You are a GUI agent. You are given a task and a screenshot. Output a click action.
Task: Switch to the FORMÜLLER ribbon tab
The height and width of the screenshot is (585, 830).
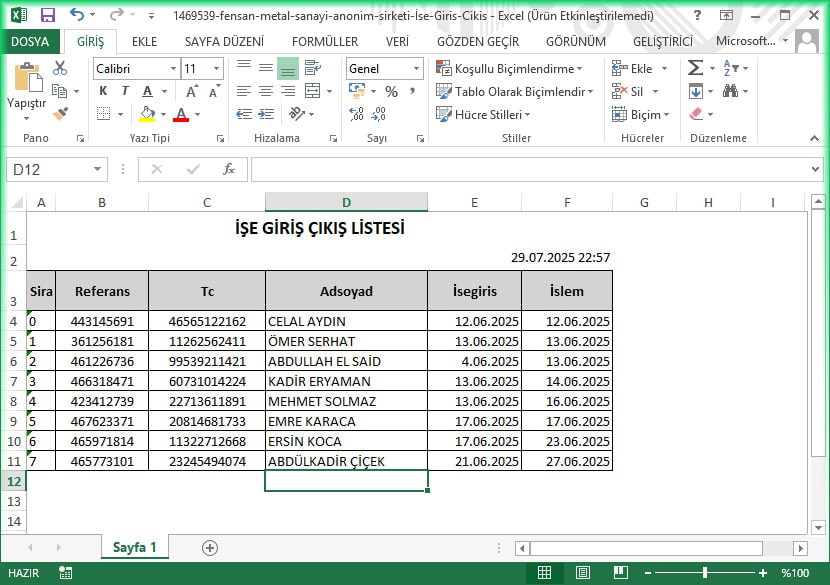[x=327, y=41]
